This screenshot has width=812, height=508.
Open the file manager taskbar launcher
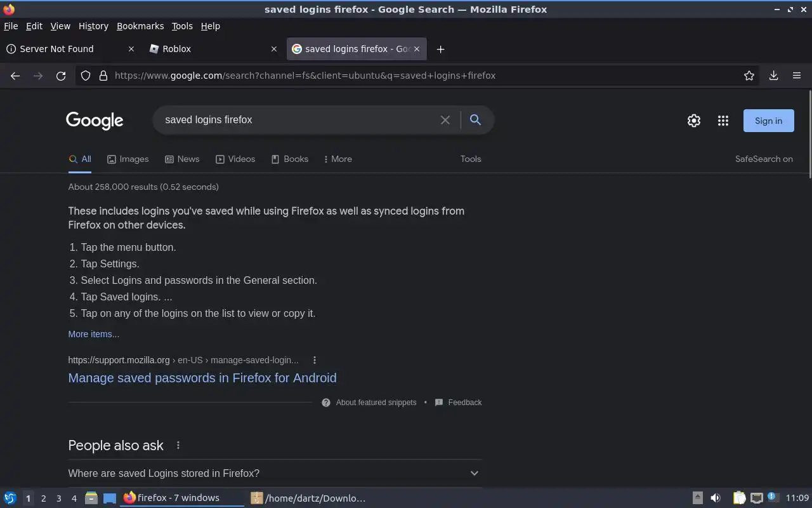tap(91, 498)
